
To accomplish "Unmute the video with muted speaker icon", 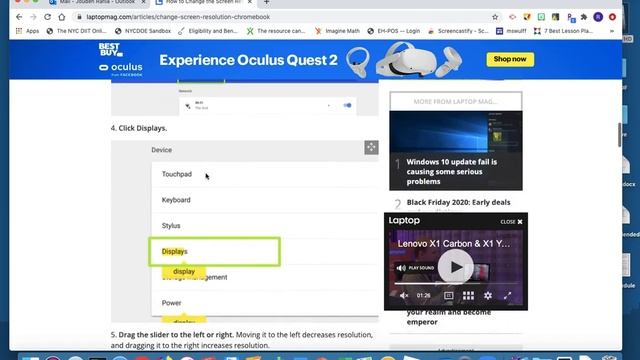I will coord(404,296).
